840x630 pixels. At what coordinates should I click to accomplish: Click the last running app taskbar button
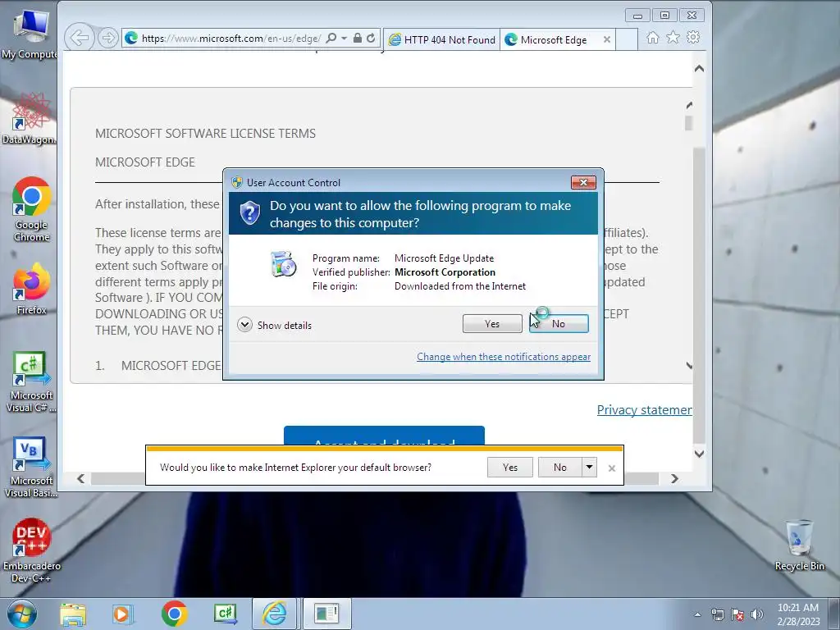pyautogui.click(x=326, y=614)
